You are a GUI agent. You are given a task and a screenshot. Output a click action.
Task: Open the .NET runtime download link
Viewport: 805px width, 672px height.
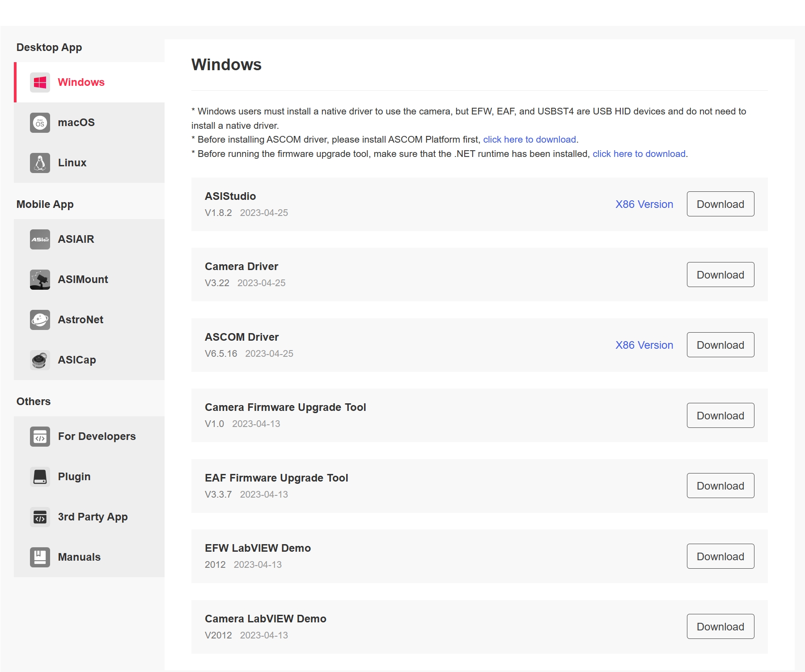[639, 154]
